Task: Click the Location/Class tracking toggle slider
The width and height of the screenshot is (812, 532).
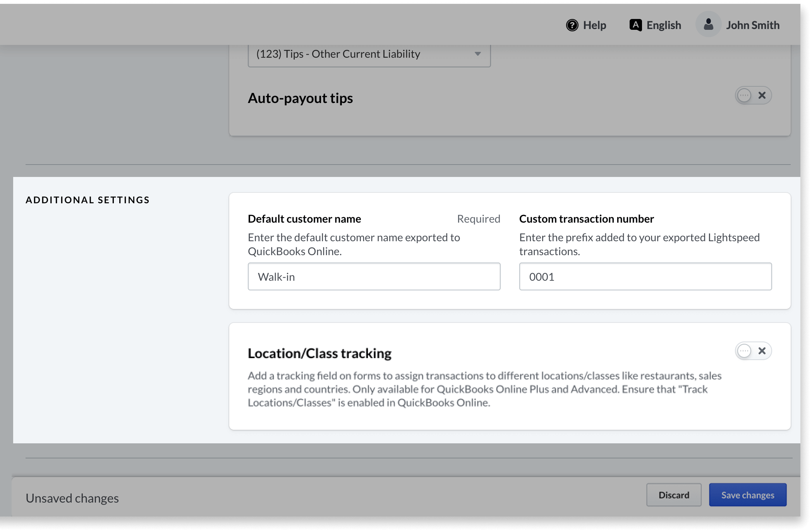Action: 744,351
